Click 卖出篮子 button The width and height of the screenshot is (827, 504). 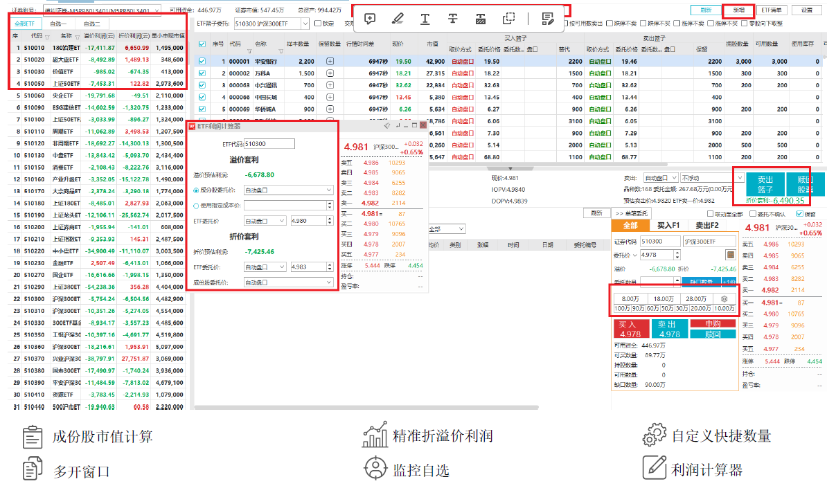click(x=764, y=185)
